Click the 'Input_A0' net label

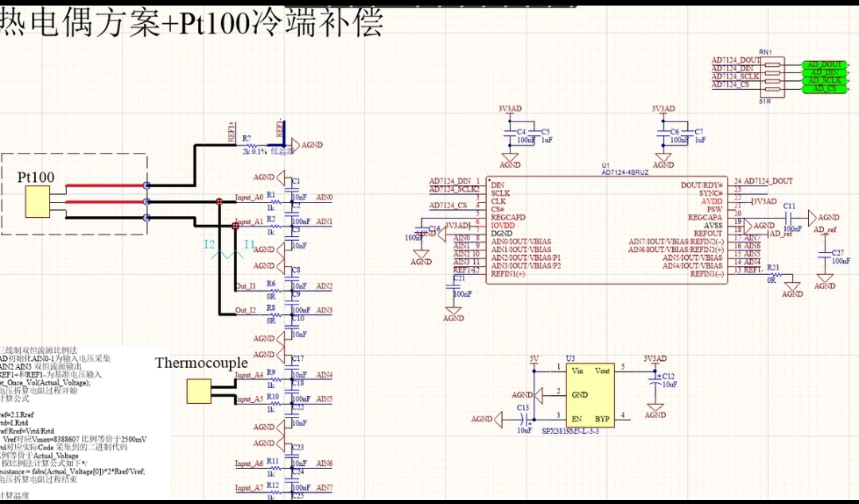coord(249,197)
